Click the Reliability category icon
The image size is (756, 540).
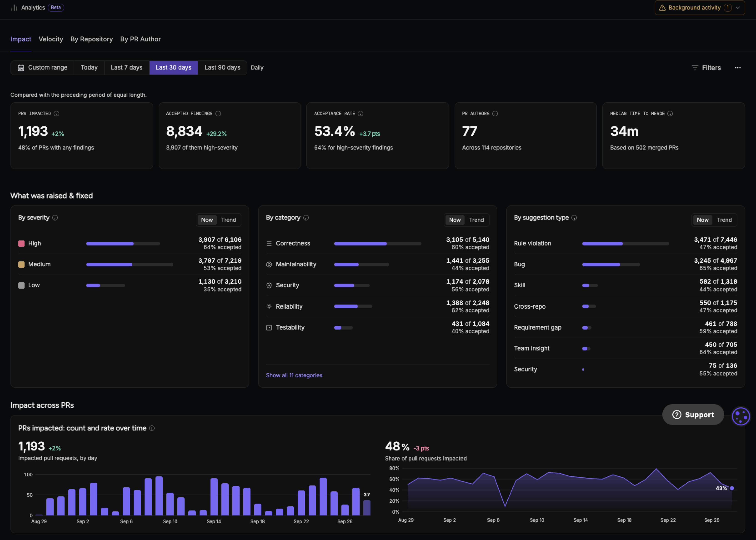pyautogui.click(x=269, y=307)
